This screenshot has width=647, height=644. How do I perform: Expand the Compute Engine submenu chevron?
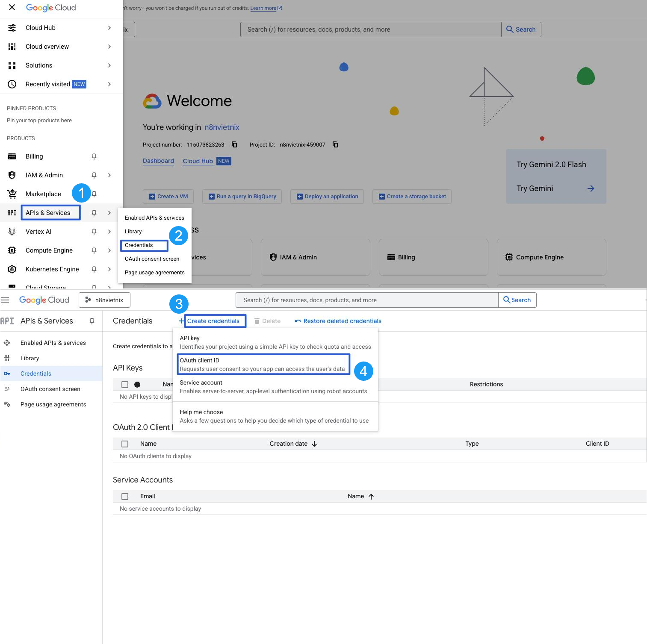[109, 250]
